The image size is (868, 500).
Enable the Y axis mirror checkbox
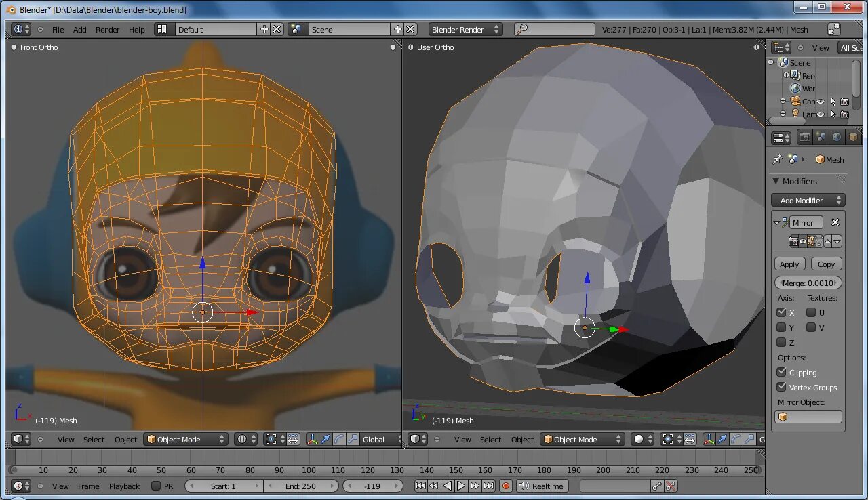tap(781, 327)
